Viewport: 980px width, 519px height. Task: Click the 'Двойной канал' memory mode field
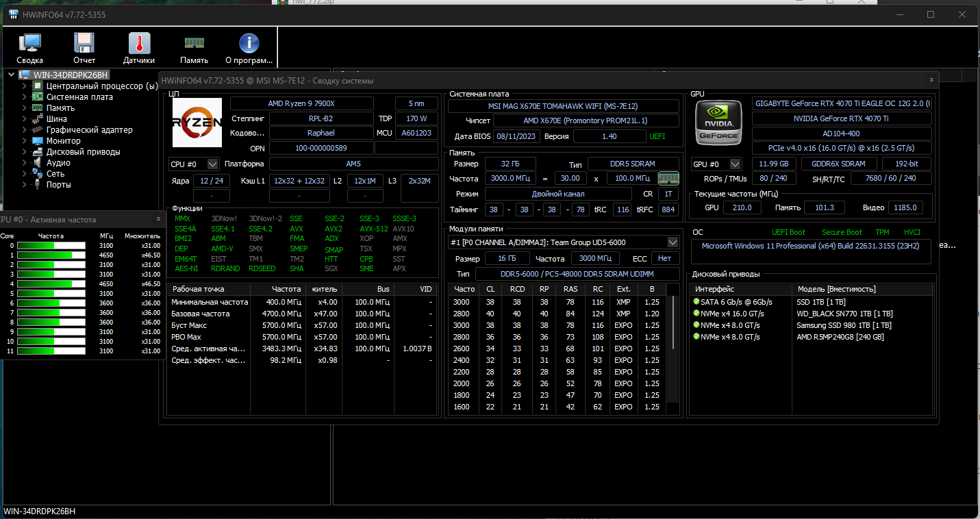[559, 194]
